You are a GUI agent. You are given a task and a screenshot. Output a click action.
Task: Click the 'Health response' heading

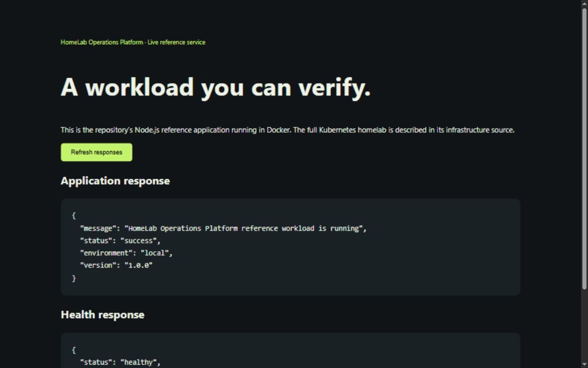pos(103,315)
